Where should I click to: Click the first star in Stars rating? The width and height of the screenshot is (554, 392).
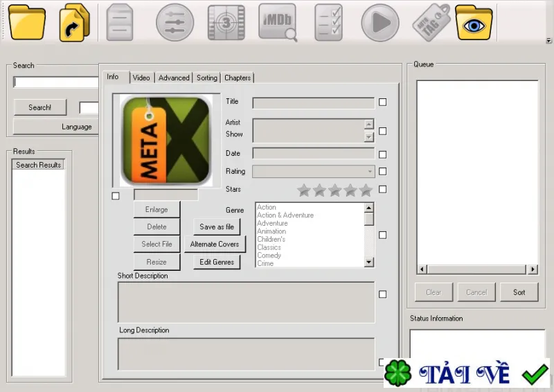pos(304,190)
